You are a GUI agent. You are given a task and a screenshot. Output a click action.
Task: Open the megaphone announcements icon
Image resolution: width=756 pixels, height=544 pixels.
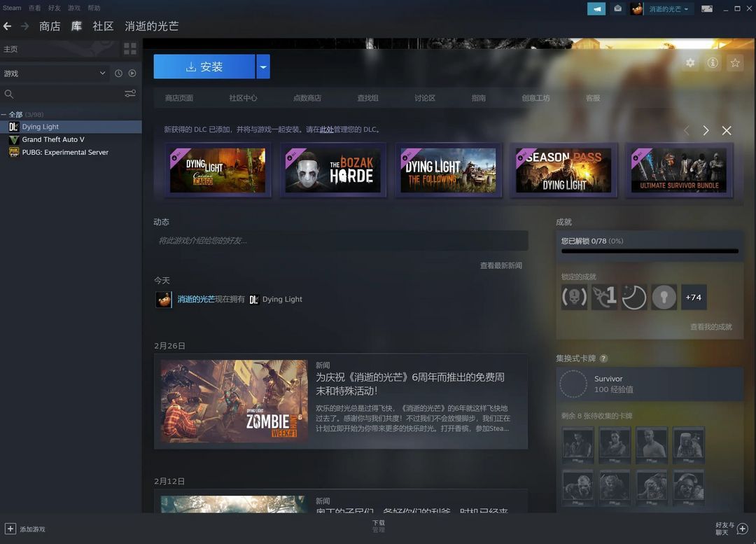[596, 8]
